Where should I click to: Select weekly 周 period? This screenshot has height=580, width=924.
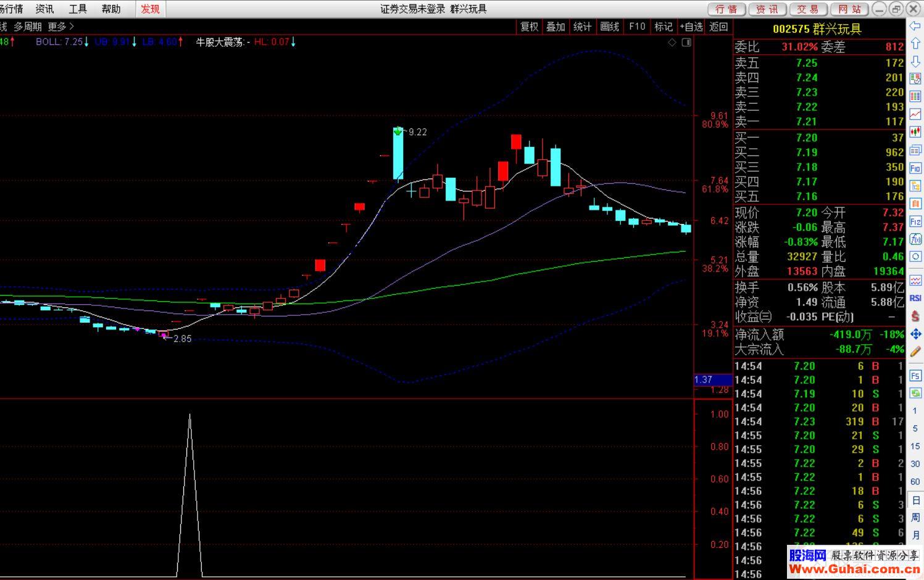tap(915, 518)
